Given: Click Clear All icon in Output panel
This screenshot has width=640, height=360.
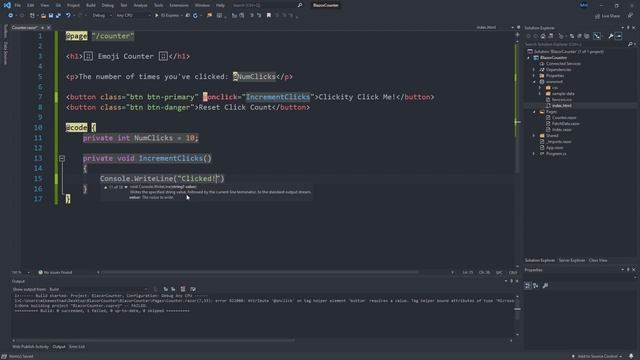Looking at the screenshot, I should click(x=183, y=289).
